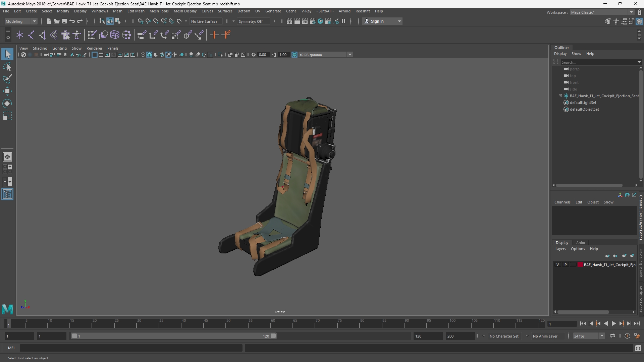Click No Live Surface field
Viewport: 644px width, 362px height.
click(x=206, y=21)
